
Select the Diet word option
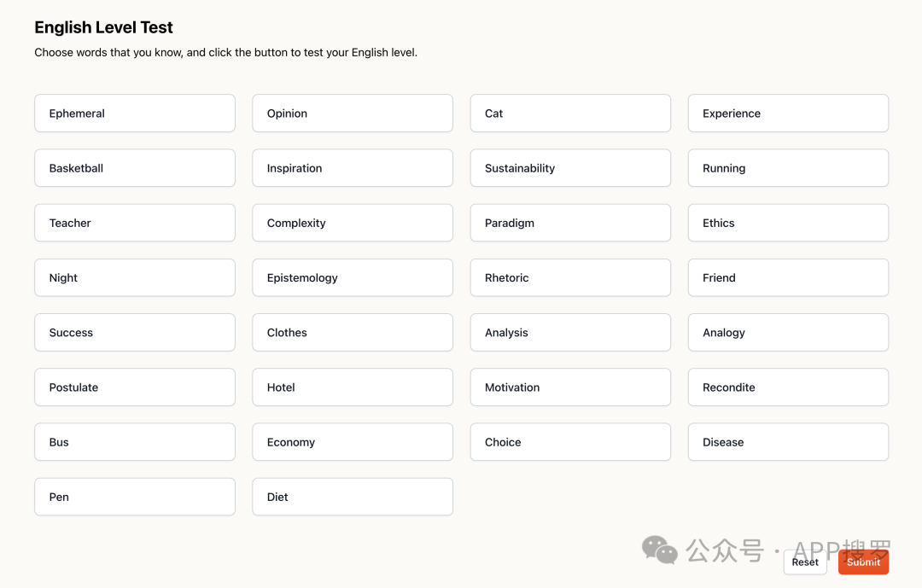[353, 497]
